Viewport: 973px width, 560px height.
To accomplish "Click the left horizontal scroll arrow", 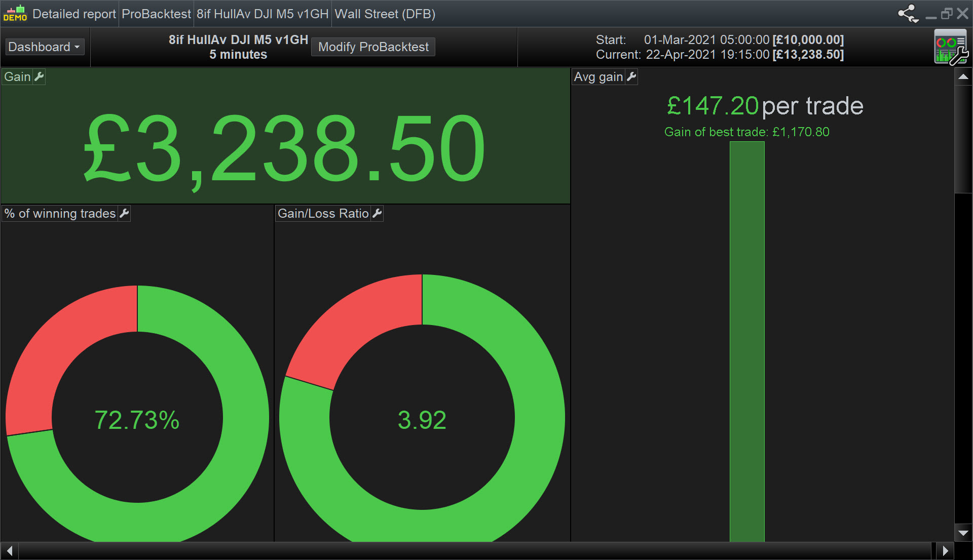I will tap(9, 550).
